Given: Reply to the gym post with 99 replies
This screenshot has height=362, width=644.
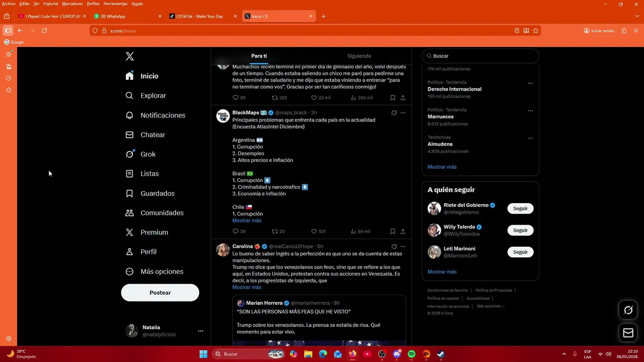Looking at the screenshot, I should (x=239, y=98).
